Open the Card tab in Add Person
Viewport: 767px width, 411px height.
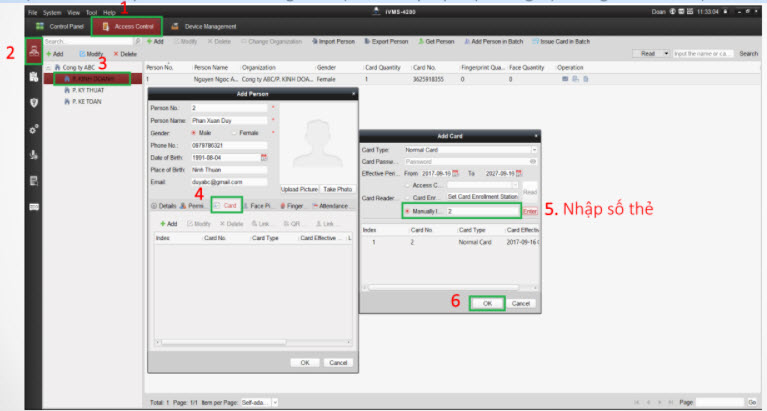click(226, 204)
